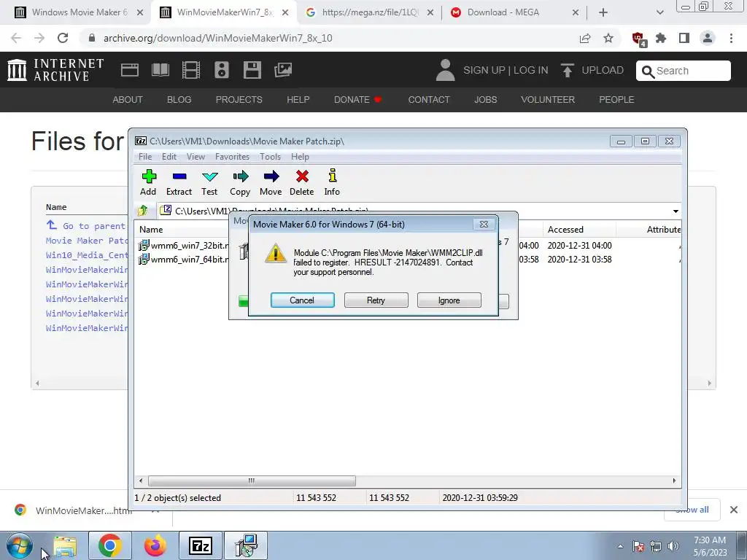Toggle the Chrome side panel icon
This screenshot has width=747, height=560.
click(x=684, y=38)
